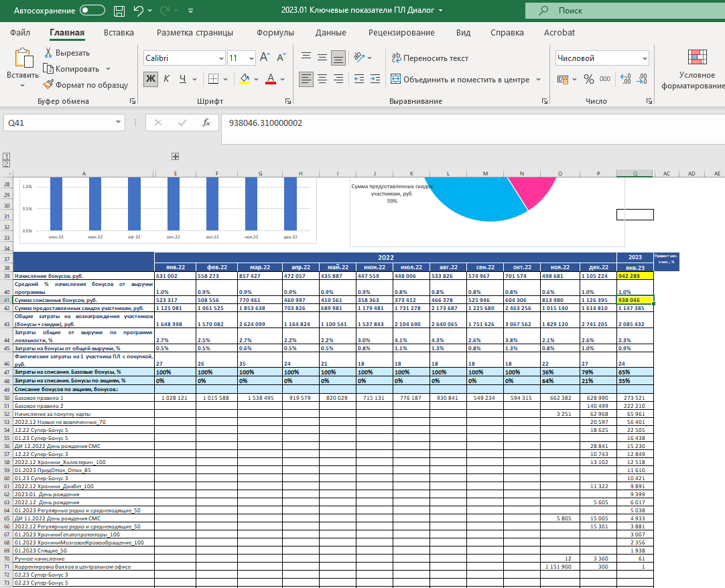Screen dimensions: 725x588
Task: Click the Save floppy disk icon
Action: pyautogui.click(x=119, y=11)
